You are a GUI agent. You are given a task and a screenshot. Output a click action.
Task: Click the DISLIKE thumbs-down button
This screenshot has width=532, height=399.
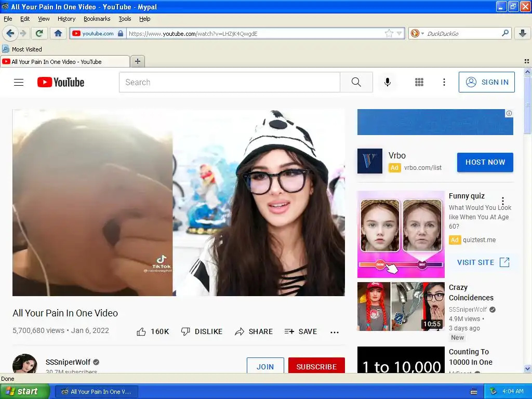[x=202, y=331]
